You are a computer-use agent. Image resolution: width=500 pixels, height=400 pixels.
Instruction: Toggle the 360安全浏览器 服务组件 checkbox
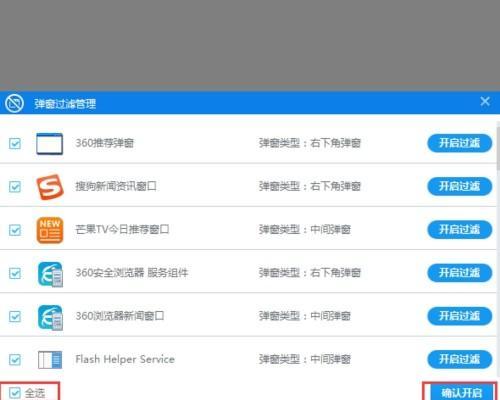pyautogui.click(x=15, y=273)
